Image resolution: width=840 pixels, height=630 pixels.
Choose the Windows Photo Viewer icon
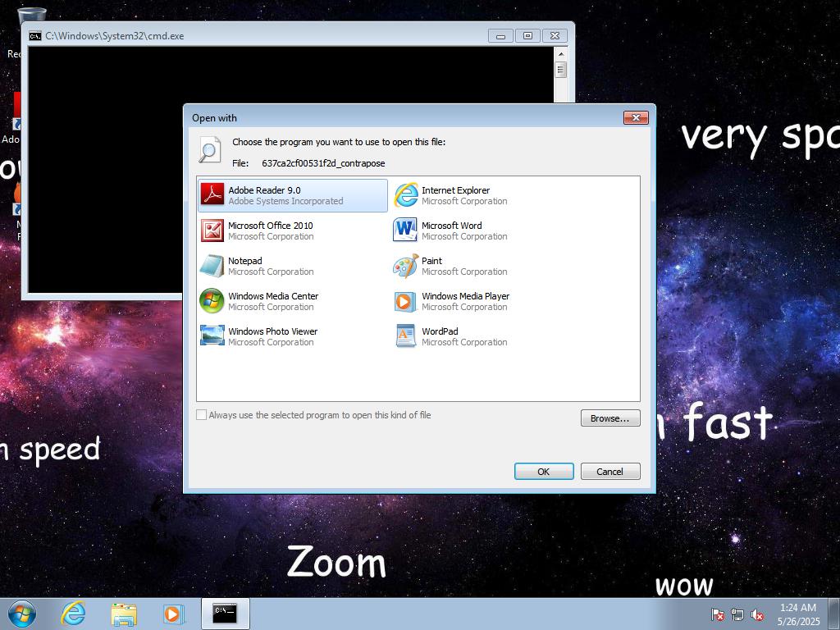(x=212, y=336)
